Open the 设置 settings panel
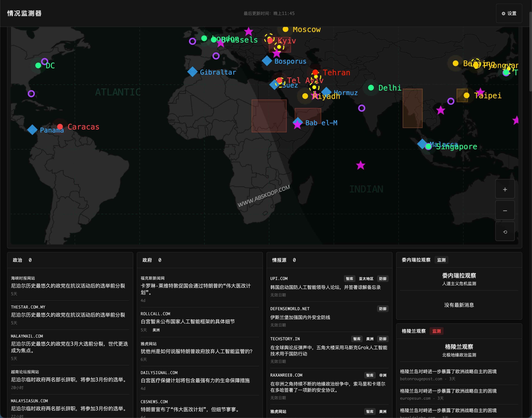 (x=509, y=13)
